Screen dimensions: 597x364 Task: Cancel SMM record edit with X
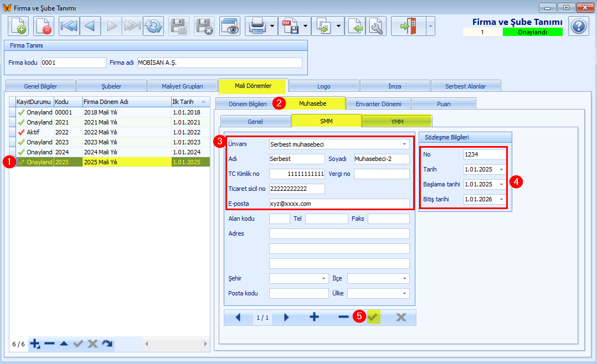(401, 317)
